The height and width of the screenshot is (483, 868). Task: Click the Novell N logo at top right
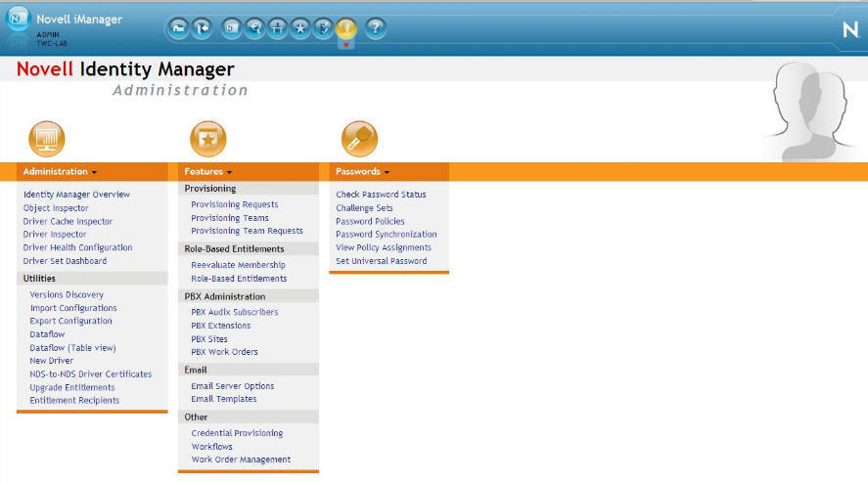(850, 29)
